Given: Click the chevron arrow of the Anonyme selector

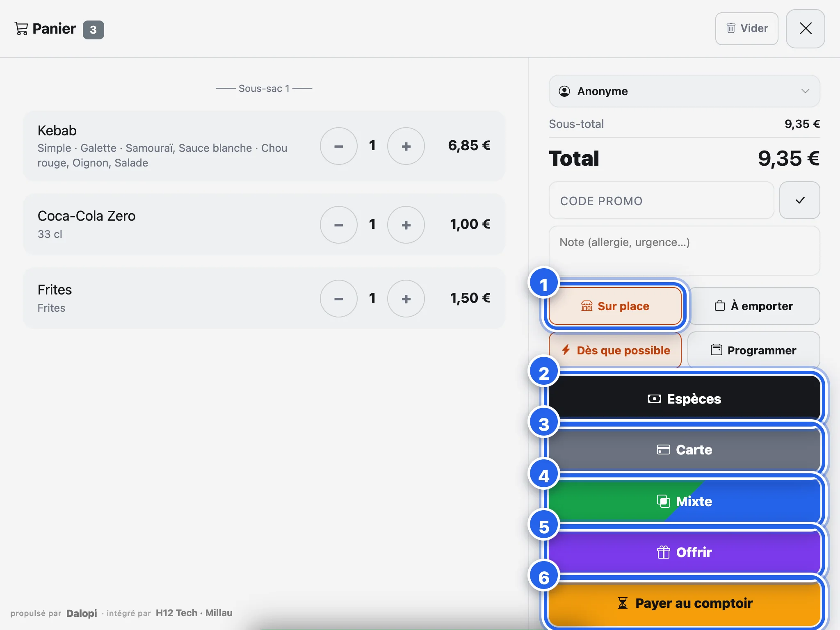Looking at the screenshot, I should 805,91.
